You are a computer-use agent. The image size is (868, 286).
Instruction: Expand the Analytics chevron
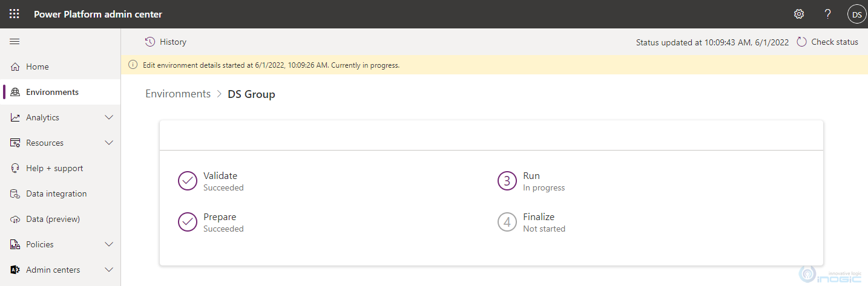(109, 117)
